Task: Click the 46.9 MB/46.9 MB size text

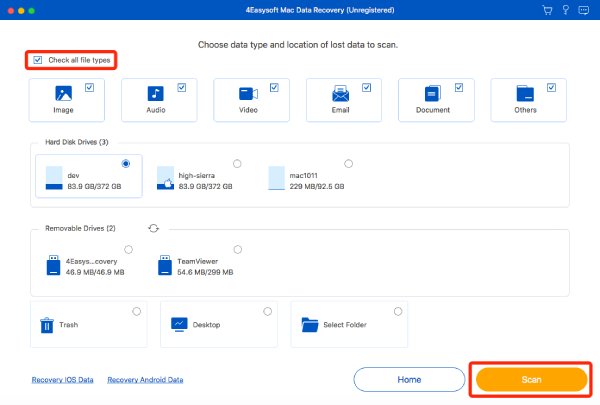Action: click(95, 272)
